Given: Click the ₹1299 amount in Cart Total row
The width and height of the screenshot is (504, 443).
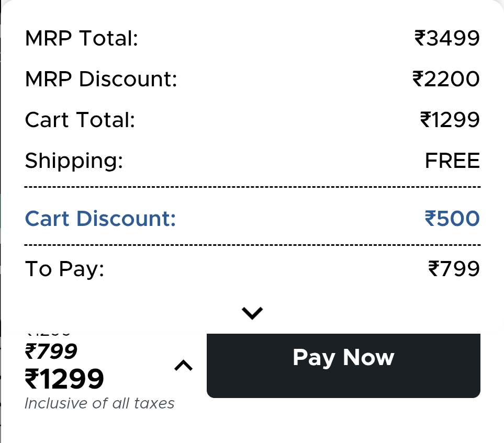Looking at the screenshot, I should click(x=450, y=120).
